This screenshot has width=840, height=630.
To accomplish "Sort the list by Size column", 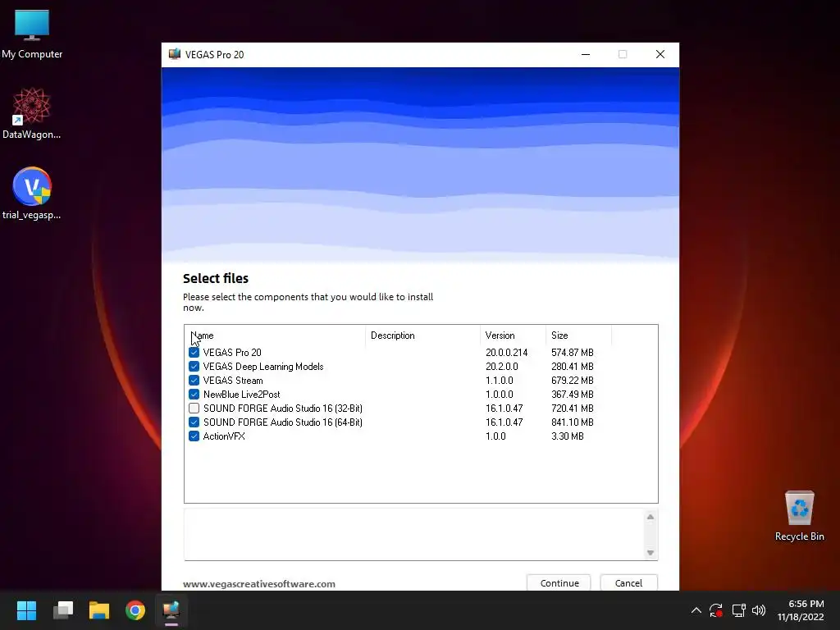I will [x=578, y=336].
